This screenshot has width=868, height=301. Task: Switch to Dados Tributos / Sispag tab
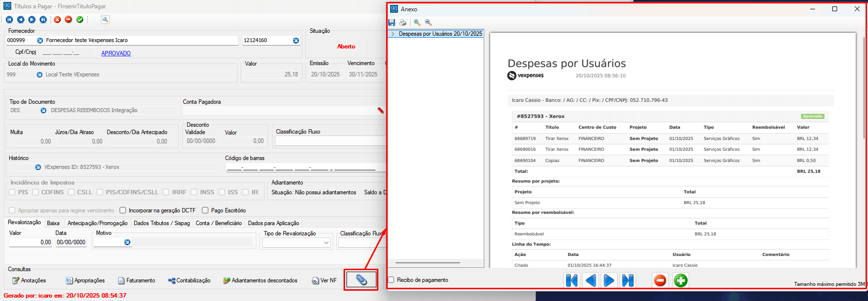(x=162, y=223)
